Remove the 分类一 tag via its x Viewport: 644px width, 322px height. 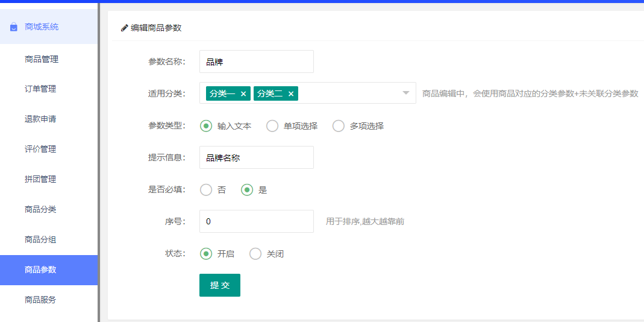click(243, 93)
